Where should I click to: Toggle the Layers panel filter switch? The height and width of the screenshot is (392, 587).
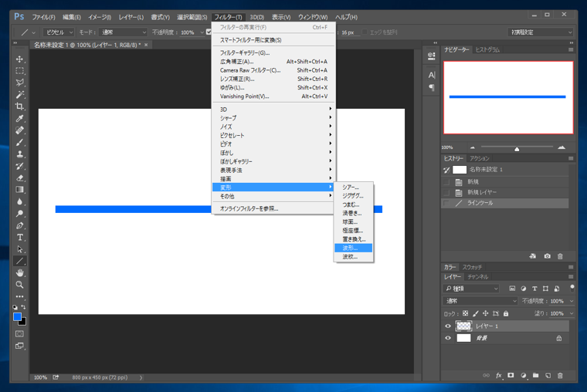[x=572, y=288]
